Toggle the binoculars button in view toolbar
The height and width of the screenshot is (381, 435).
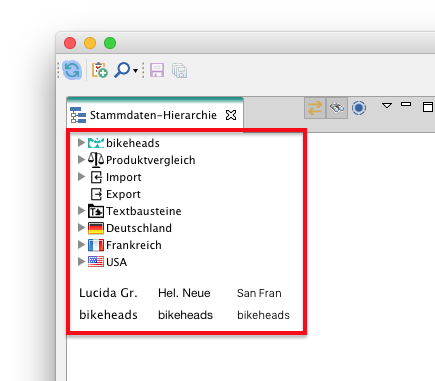[337, 108]
